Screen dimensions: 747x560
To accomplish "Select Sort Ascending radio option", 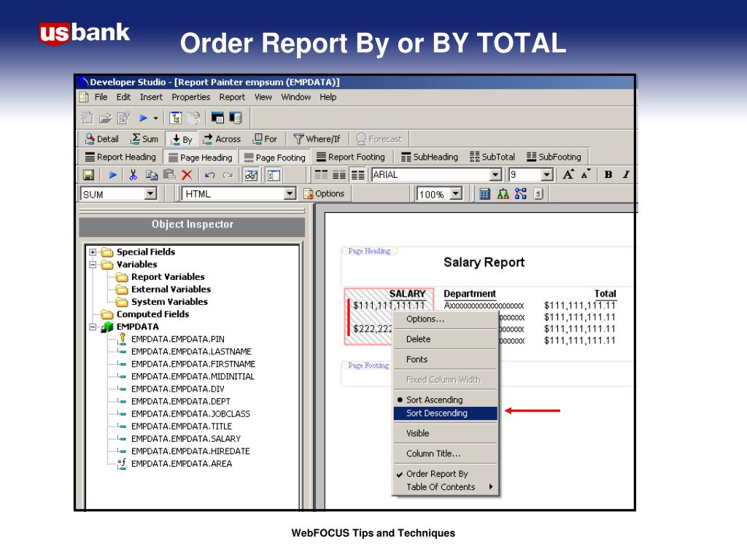I will pos(446,400).
